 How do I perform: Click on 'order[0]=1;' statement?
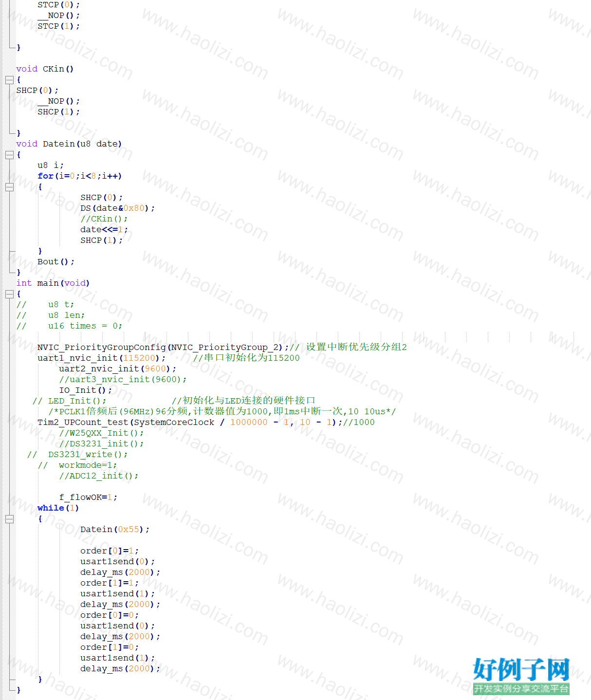click(110, 551)
